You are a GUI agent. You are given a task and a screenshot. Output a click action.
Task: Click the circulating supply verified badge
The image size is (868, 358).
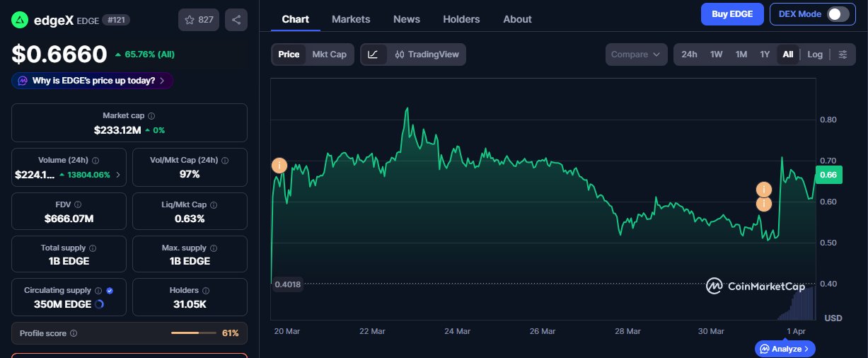click(x=110, y=290)
